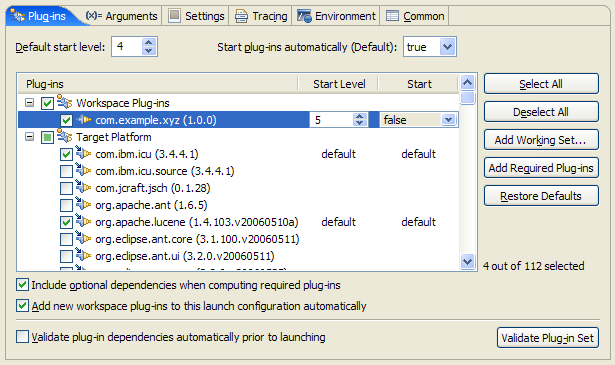Click the Common tab icon

click(x=392, y=16)
